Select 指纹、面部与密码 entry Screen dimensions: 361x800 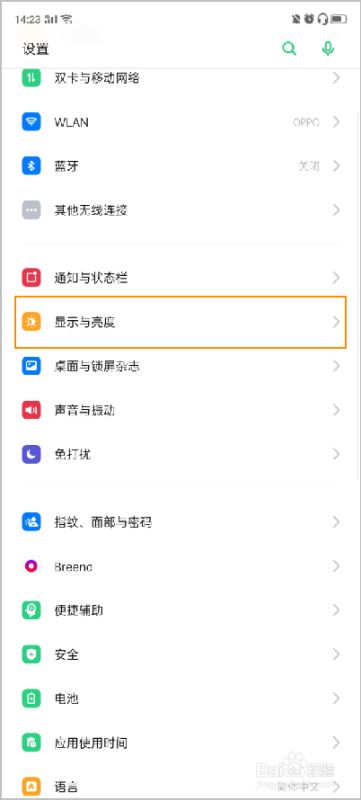tap(180, 522)
